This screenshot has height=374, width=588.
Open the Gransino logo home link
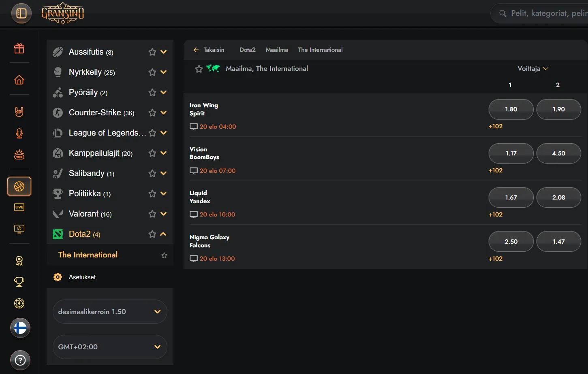(63, 13)
